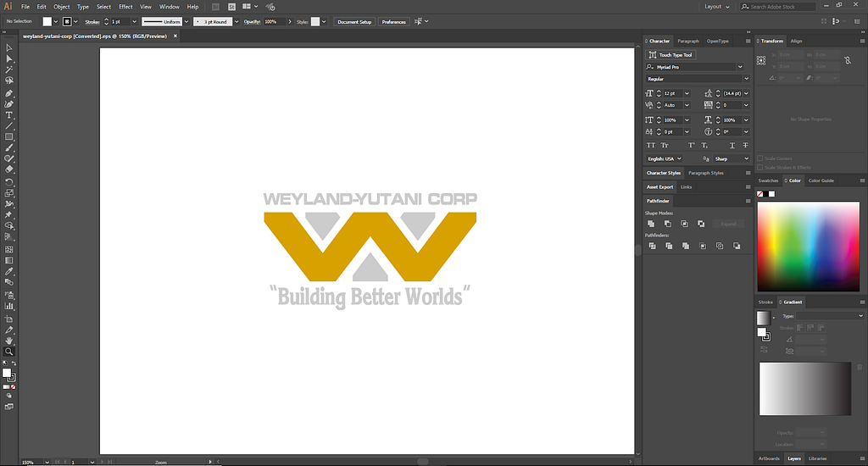Switch to the Paragraph tab
The image size is (868, 466).
688,41
